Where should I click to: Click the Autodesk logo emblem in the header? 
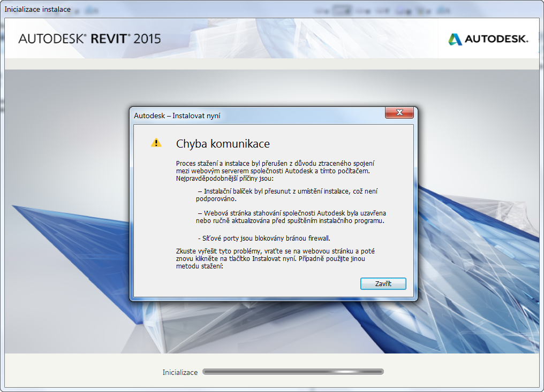(x=455, y=39)
